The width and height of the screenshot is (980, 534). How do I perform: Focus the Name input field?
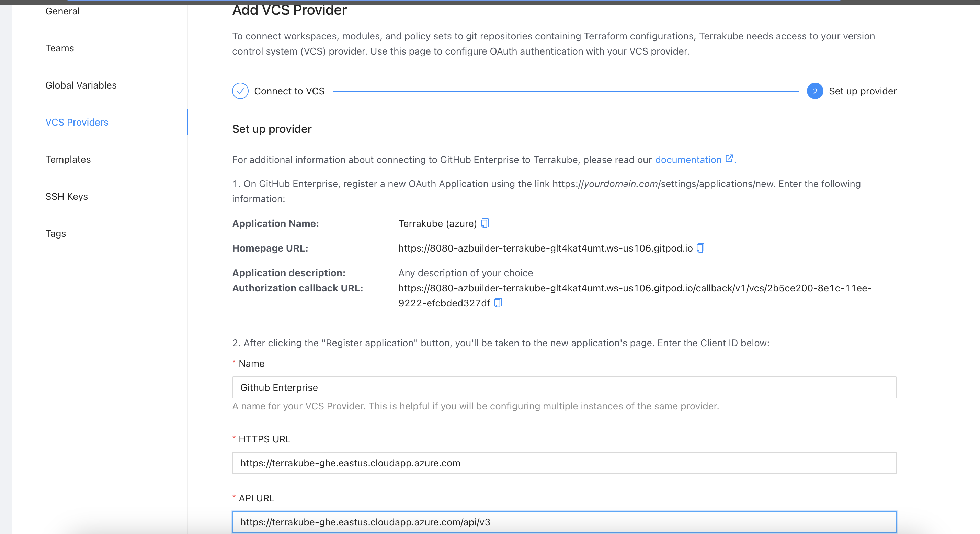564,387
